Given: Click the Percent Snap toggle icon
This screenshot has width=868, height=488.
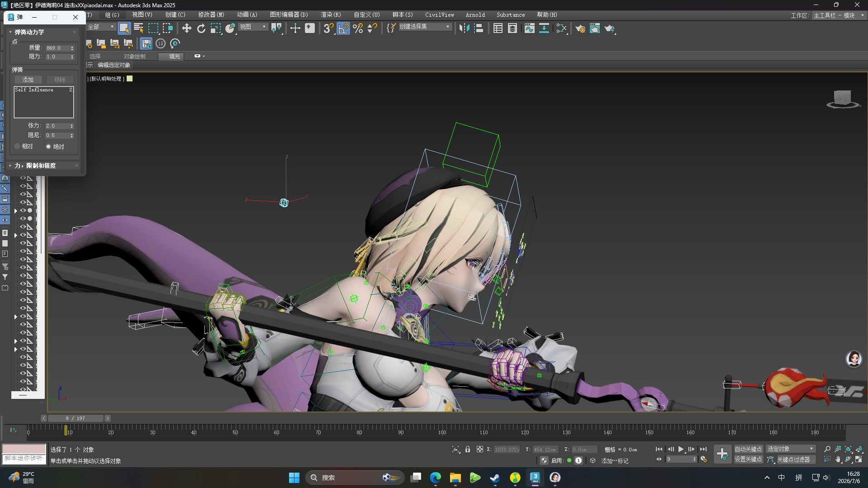Looking at the screenshot, I should coord(358,28).
